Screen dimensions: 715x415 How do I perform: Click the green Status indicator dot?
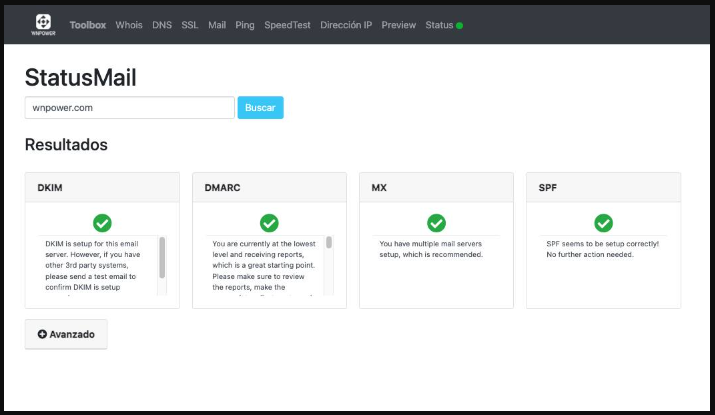(459, 25)
